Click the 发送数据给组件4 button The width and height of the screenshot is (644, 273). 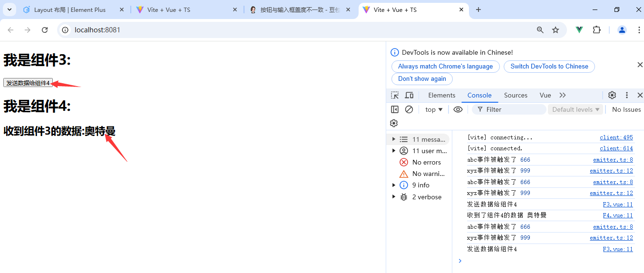pos(28,83)
